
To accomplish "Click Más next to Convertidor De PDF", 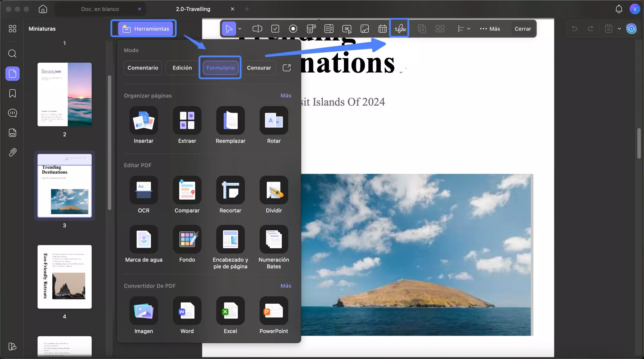I will point(286,286).
